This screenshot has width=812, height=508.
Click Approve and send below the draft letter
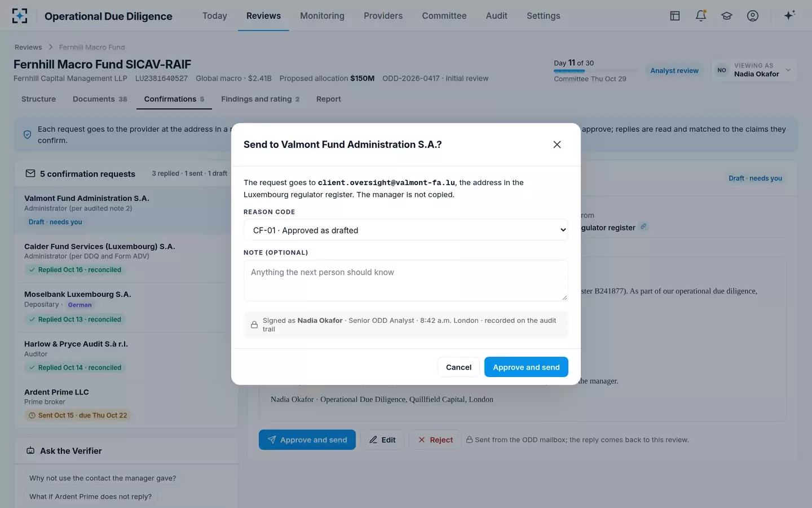click(x=307, y=440)
